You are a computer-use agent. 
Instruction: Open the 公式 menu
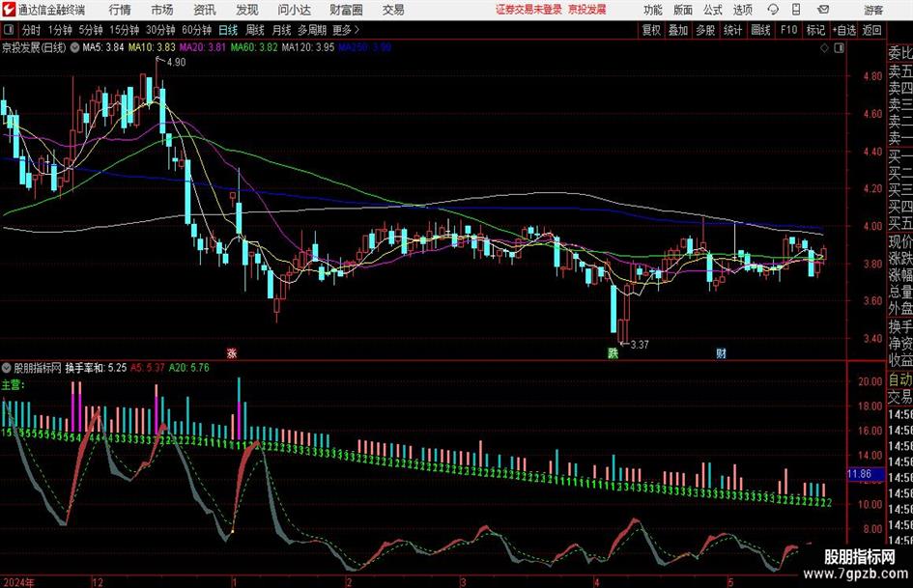[x=713, y=10]
